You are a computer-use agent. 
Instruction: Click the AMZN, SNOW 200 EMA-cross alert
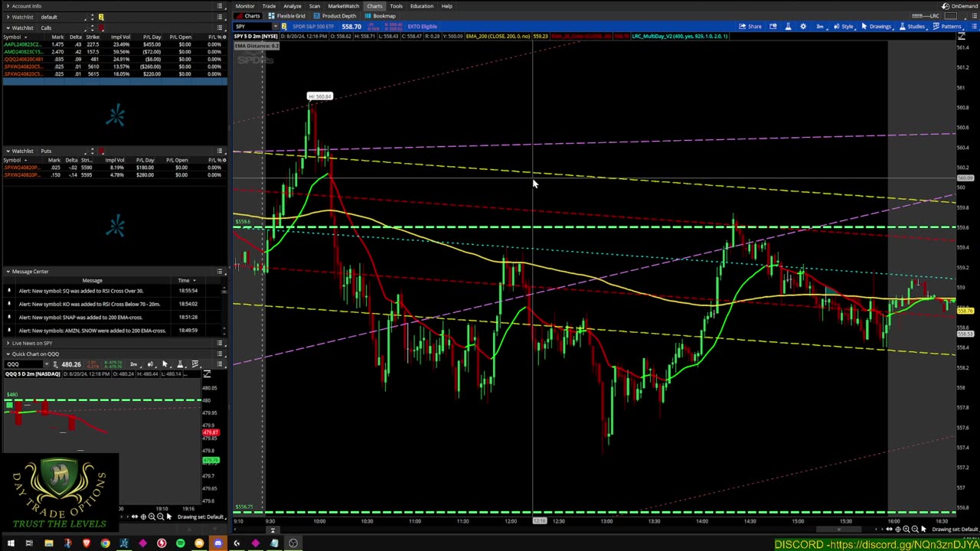(92, 331)
